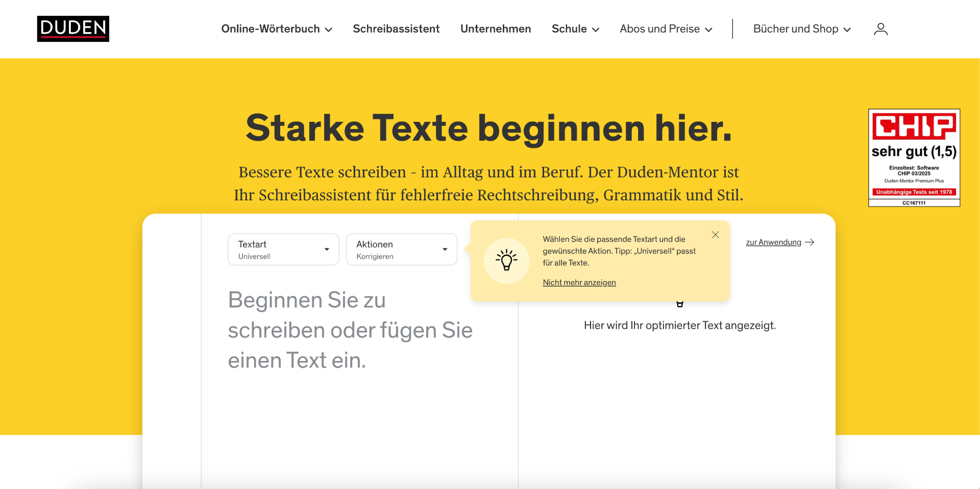Click the arrow next to zur Anwendung
Screen dimensions: 980x489
[x=810, y=242]
